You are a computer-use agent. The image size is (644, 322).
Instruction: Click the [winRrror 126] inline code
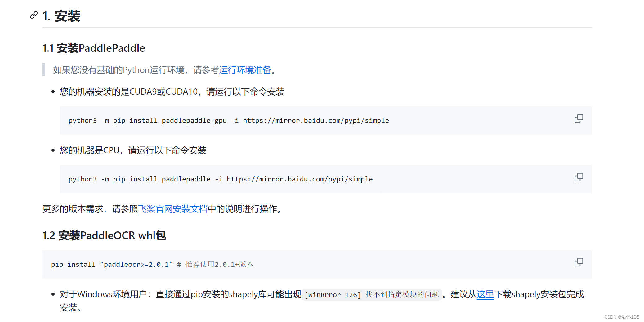(x=372, y=294)
